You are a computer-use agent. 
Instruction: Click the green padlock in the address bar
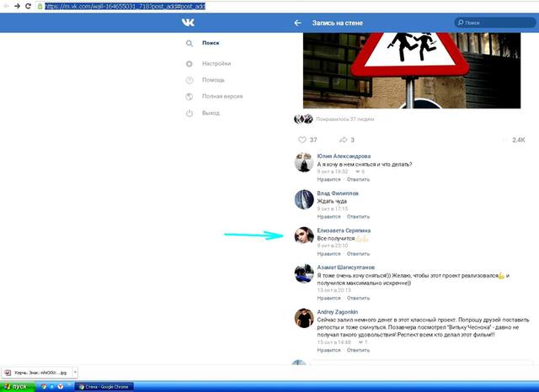[40, 6]
